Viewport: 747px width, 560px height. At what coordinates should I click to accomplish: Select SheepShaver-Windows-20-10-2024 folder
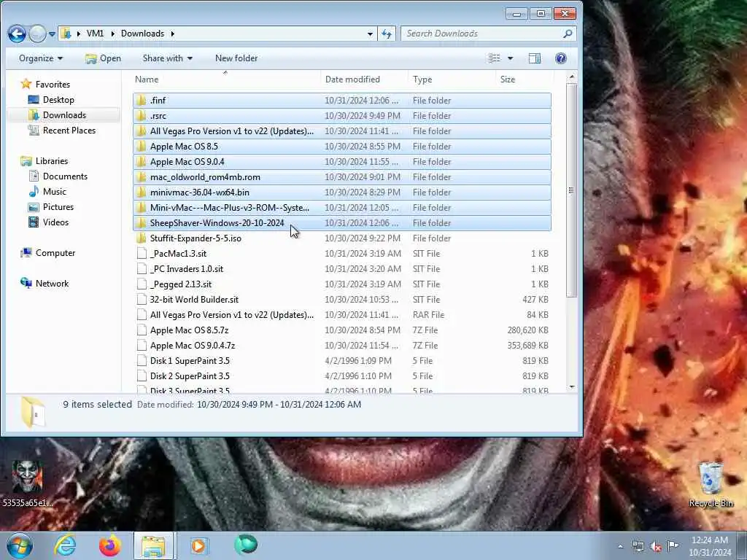[x=342, y=223]
